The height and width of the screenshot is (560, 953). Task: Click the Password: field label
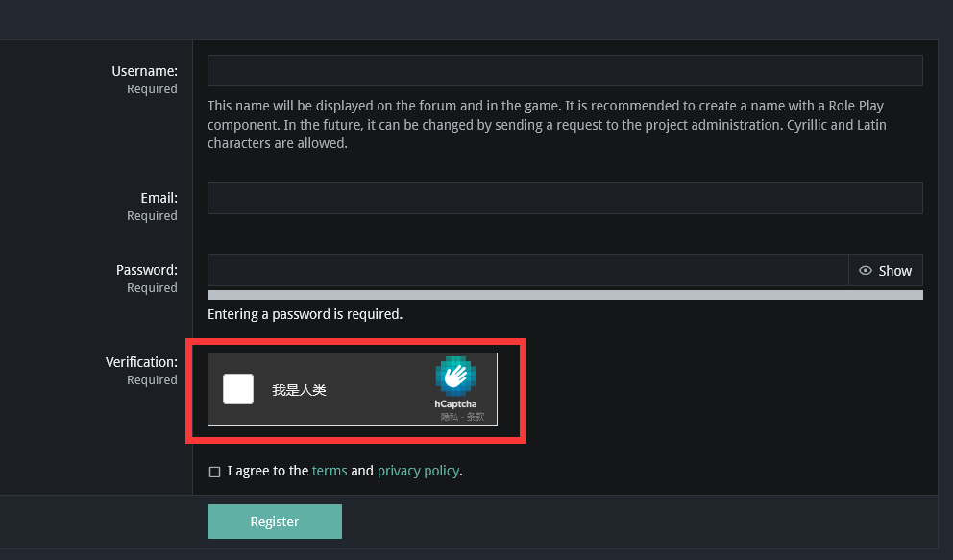coord(147,270)
